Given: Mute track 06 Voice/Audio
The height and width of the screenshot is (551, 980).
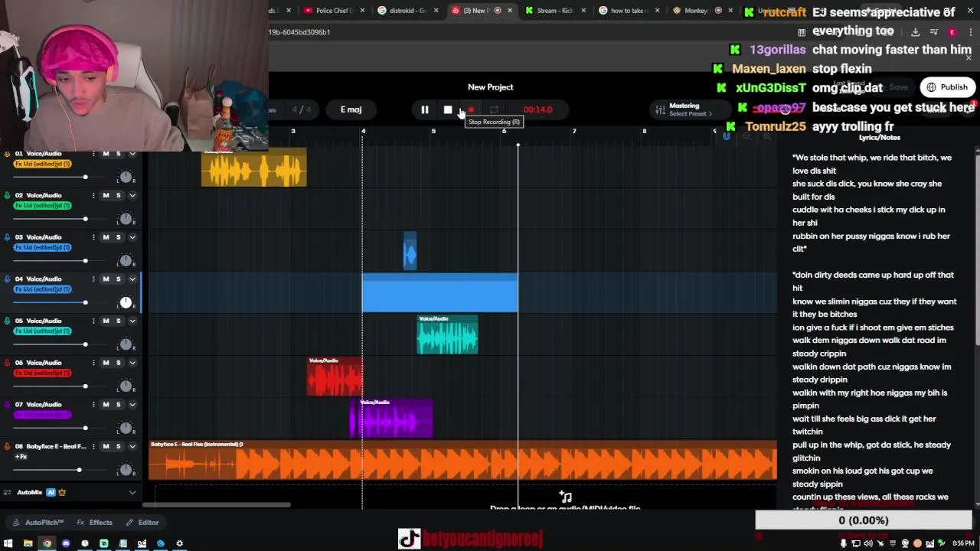Looking at the screenshot, I should tap(106, 363).
